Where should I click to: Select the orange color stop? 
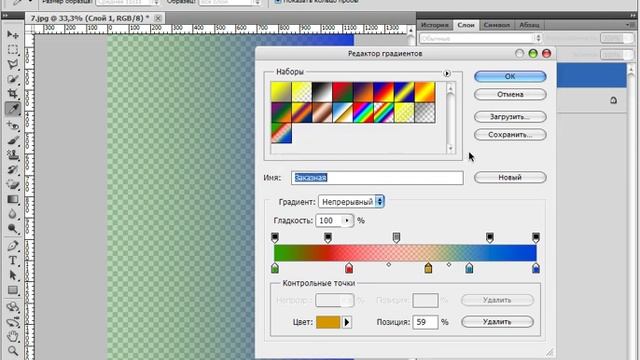[428, 268]
